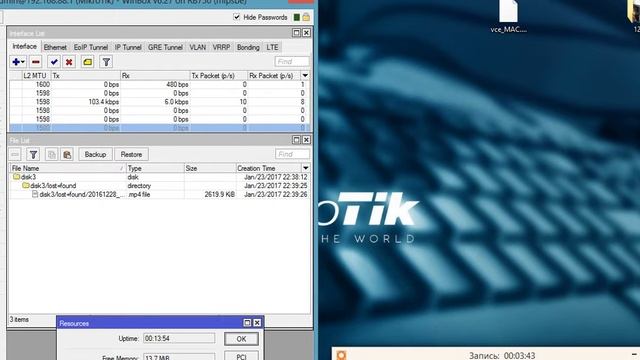Click the Uptime value field
Screen dimensions: 640x360
(179, 338)
